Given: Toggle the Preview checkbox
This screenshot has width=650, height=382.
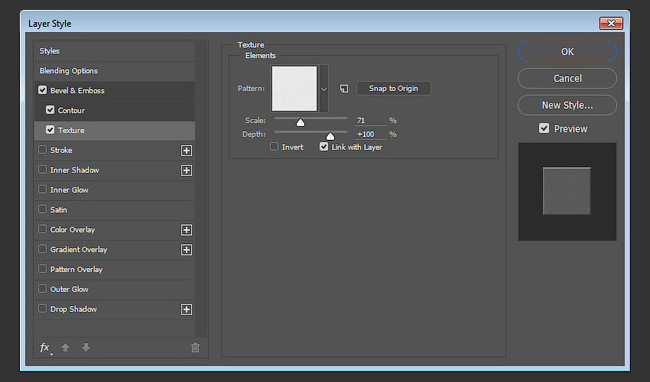Looking at the screenshot, I should [544, 128].
